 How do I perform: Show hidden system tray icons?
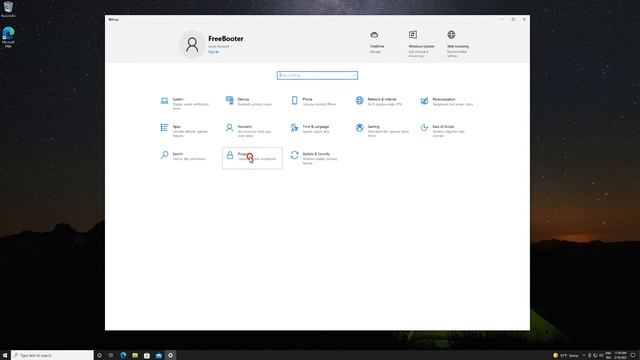click(584, 356)
